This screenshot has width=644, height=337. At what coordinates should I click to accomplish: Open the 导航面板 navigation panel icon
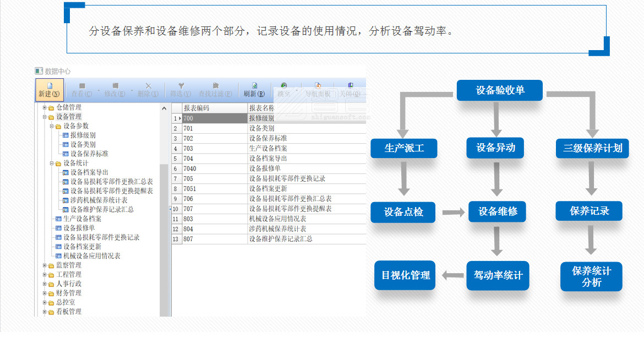(x=318, y=90)
